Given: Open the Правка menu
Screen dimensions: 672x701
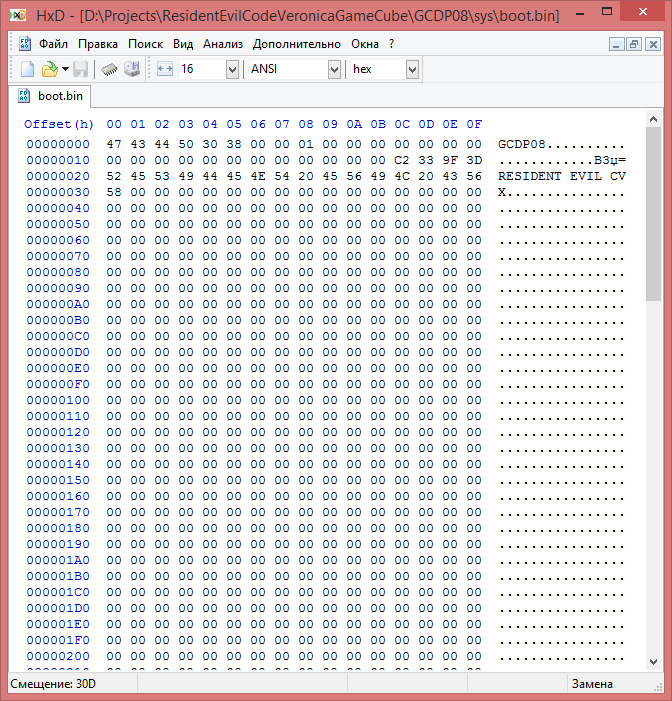Looking at the screenshot, I should pyautogui.click(x=98, y=44).
